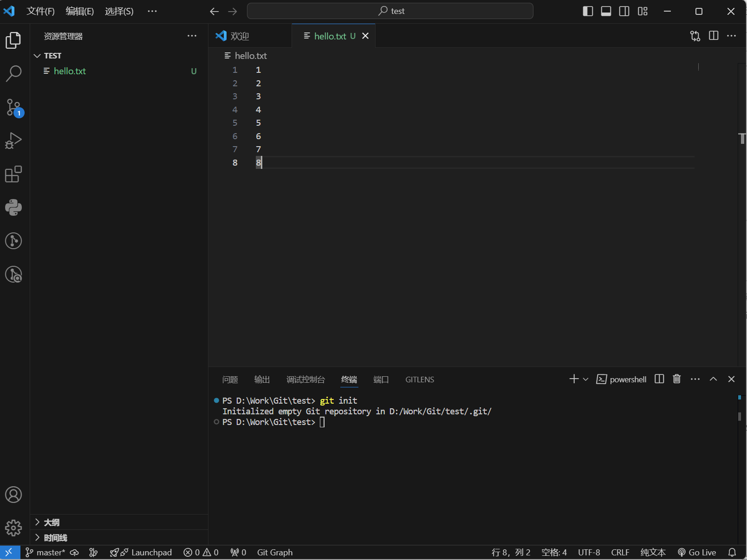
Task: Open the Python extension view
Action: 13,207
